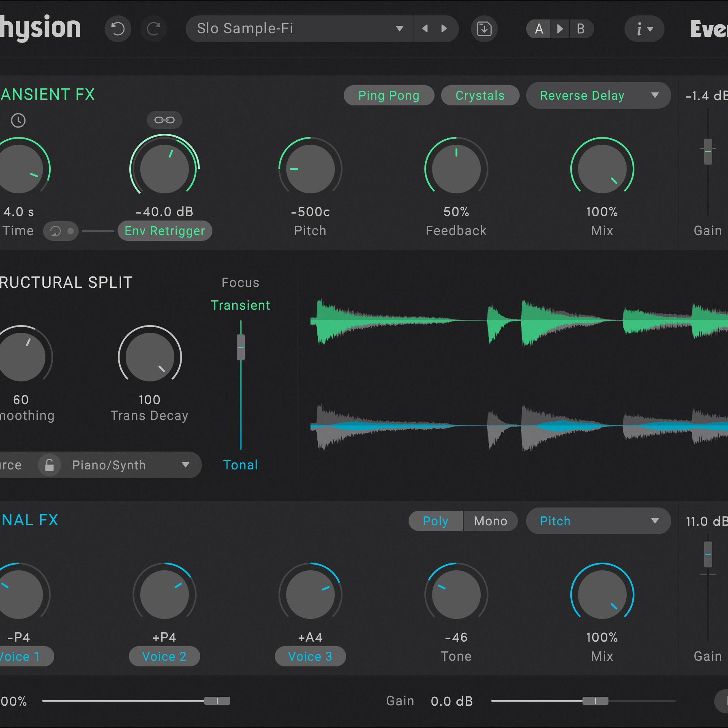
Task: Click the undo arrow icon
Action: click(118, 28)
